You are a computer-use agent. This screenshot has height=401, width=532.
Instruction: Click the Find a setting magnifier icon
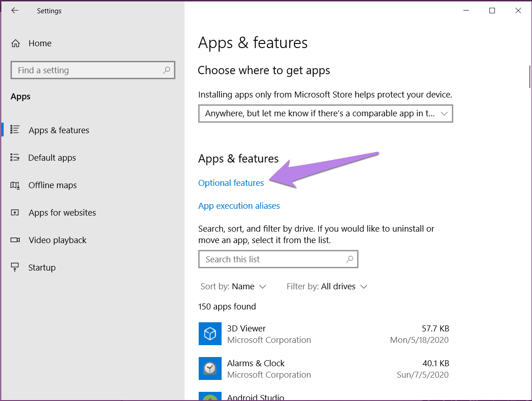(166, 70)
